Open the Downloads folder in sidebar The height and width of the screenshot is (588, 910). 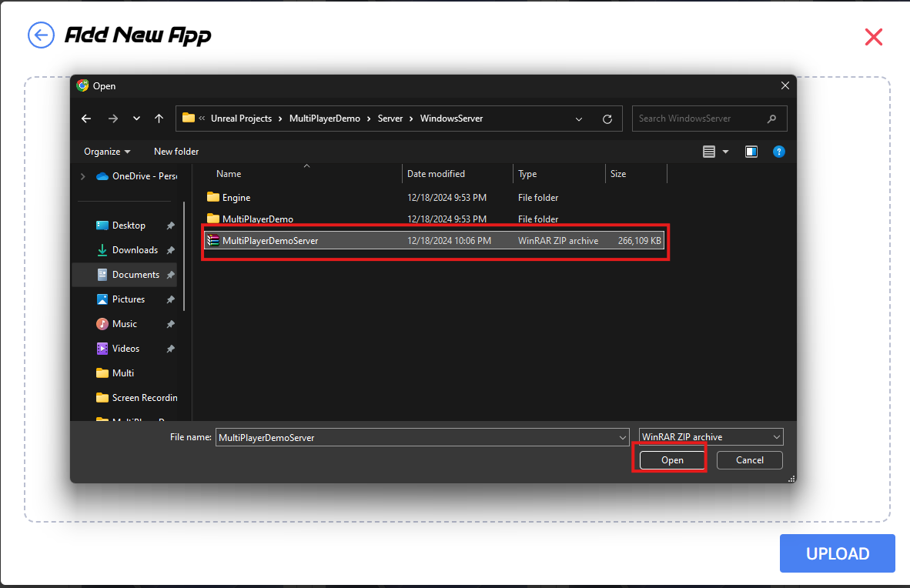[x=134, y=250]
